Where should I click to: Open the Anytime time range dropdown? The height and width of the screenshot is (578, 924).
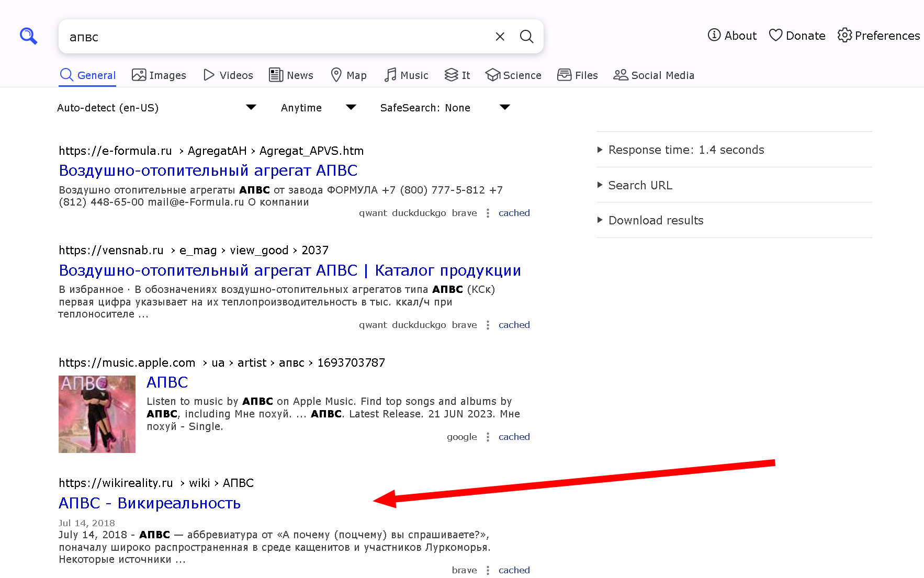pyautogui.click(x=318, y=108)
